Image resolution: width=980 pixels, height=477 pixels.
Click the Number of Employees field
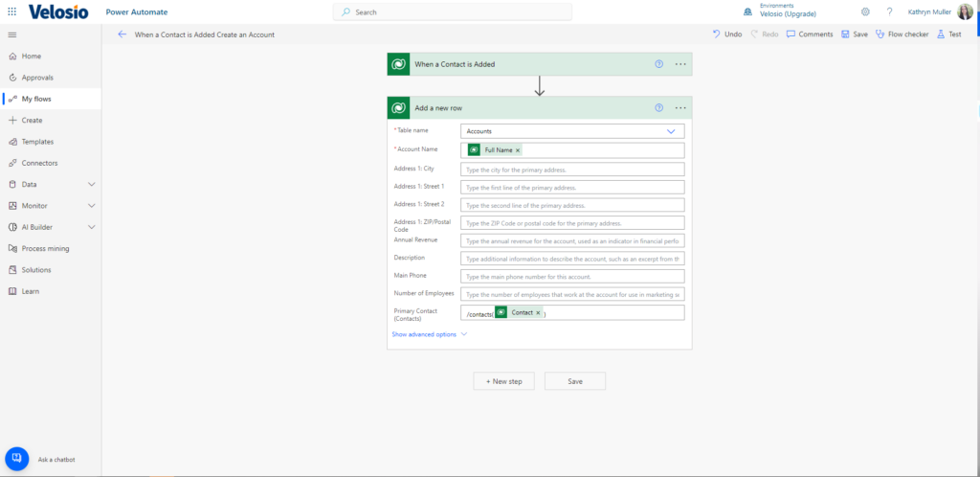click(572, 294)
